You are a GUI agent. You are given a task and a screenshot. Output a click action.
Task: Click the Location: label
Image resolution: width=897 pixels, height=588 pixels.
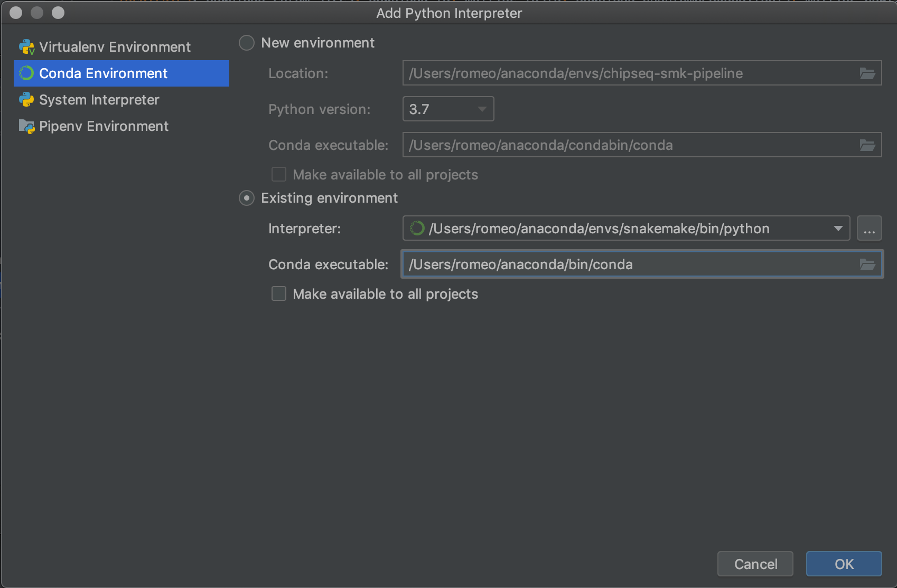tap(298, 73)
